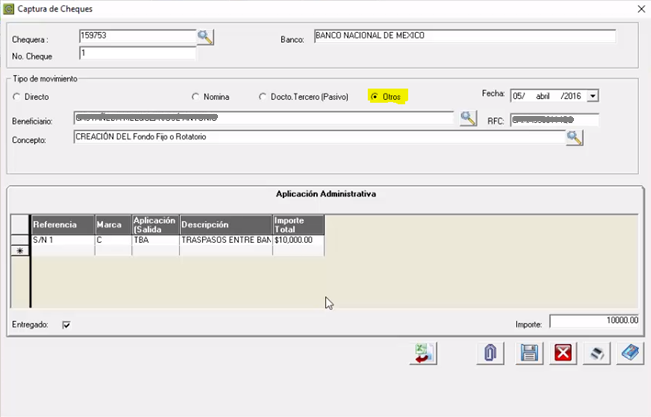Click the Excel import icon button

click(x=424, y=353)
